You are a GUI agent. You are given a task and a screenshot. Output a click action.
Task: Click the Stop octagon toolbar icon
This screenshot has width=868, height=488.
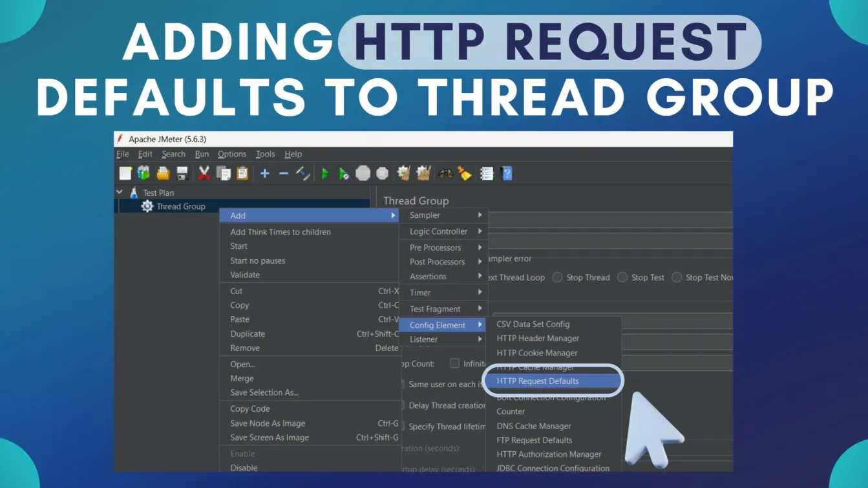click(x=363, y=173)
